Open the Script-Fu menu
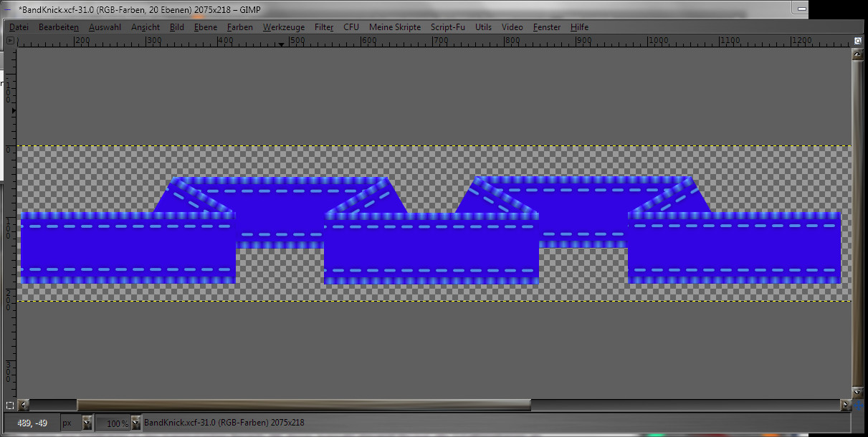The image size is (868, 437). [447, 27]
